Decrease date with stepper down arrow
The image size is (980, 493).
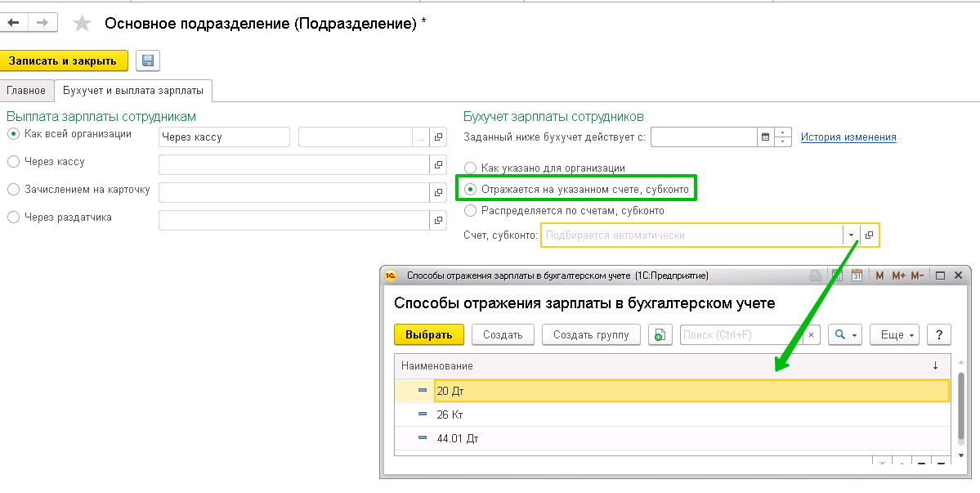[x=782, y=141]
